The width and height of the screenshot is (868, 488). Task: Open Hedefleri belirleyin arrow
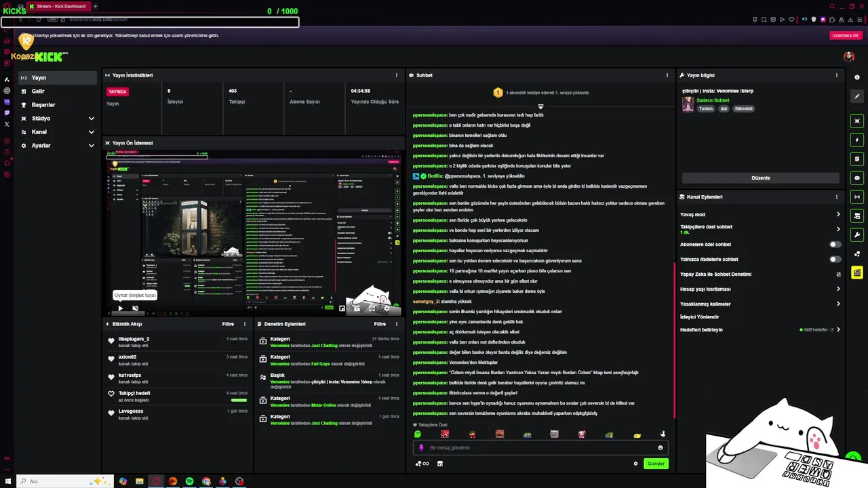(838, 329)
